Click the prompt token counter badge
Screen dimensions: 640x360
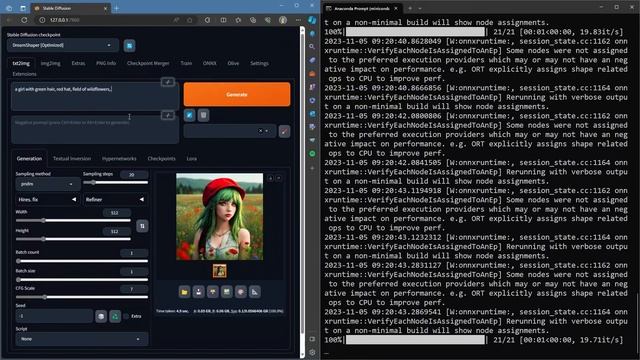pyautogui.click(x=168, y=82)
